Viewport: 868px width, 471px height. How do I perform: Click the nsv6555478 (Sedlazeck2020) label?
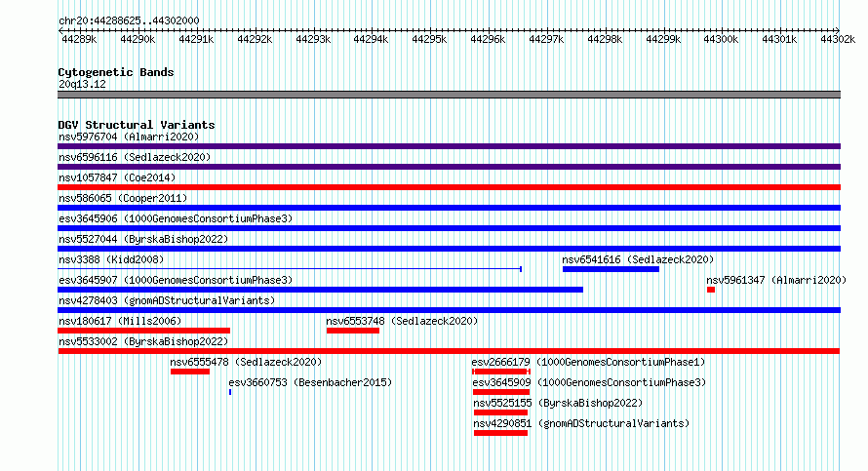pyautogui.click(x=246, y=362)
